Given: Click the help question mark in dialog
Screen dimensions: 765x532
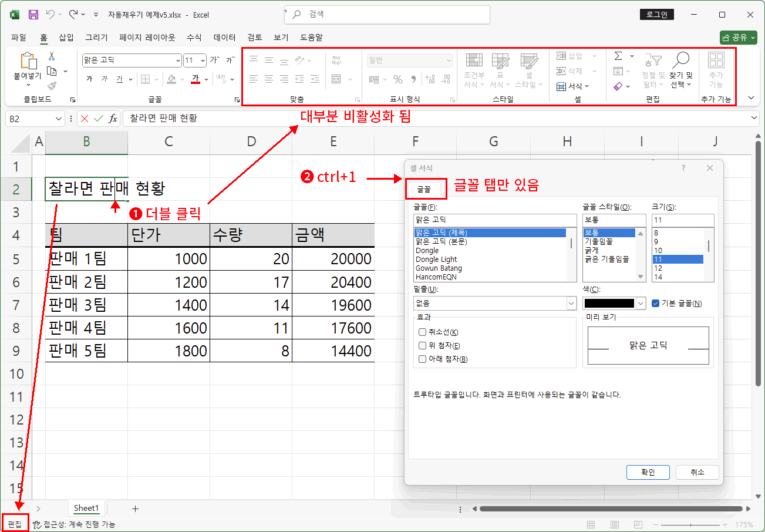Looking at the screenshot, I should pyautogui.click(x=683, y=168).
